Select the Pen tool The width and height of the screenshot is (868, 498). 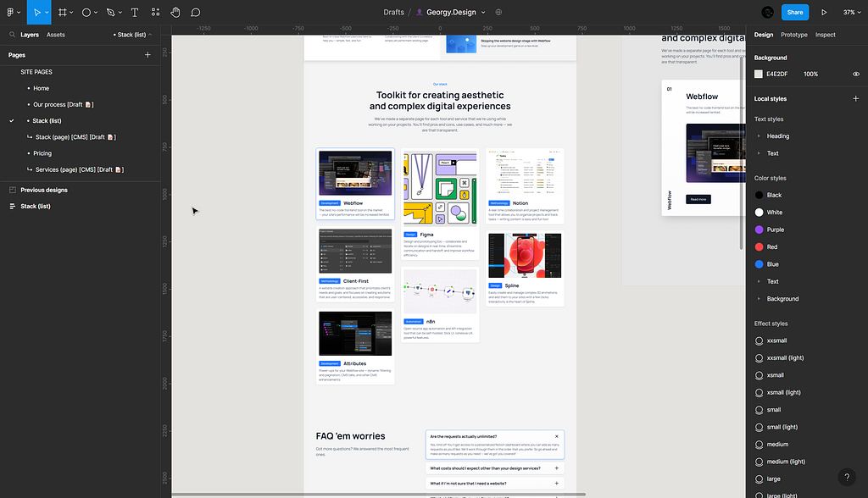click(110, 13)
